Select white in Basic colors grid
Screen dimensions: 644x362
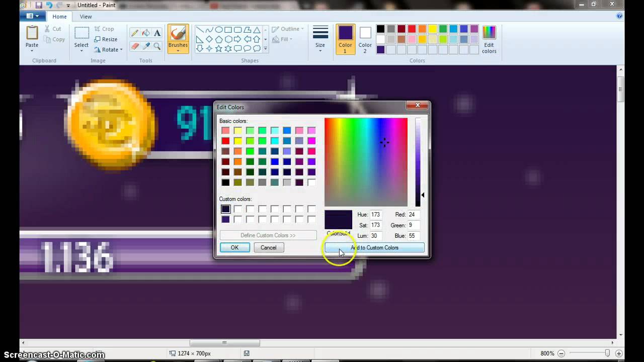click(311, 183)
